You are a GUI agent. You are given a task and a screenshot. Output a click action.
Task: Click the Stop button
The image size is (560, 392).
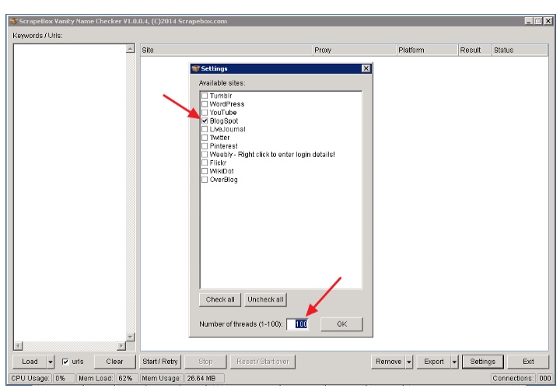[x=205, y=362]
